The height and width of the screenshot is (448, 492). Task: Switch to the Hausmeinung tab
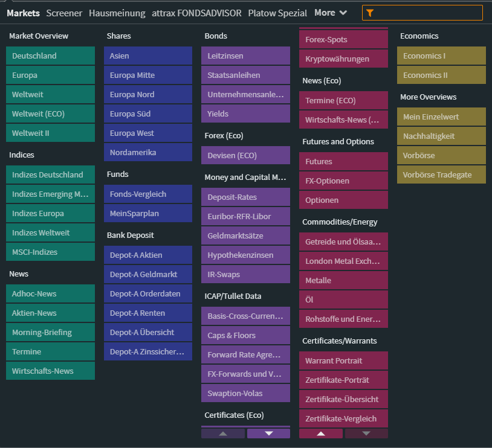117,13
